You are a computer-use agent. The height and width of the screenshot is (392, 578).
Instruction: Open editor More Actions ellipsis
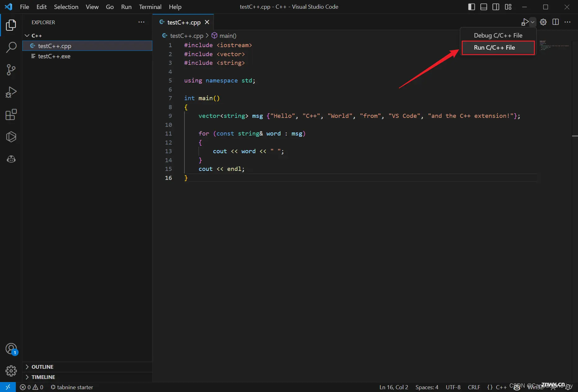(x=567, y=22)
